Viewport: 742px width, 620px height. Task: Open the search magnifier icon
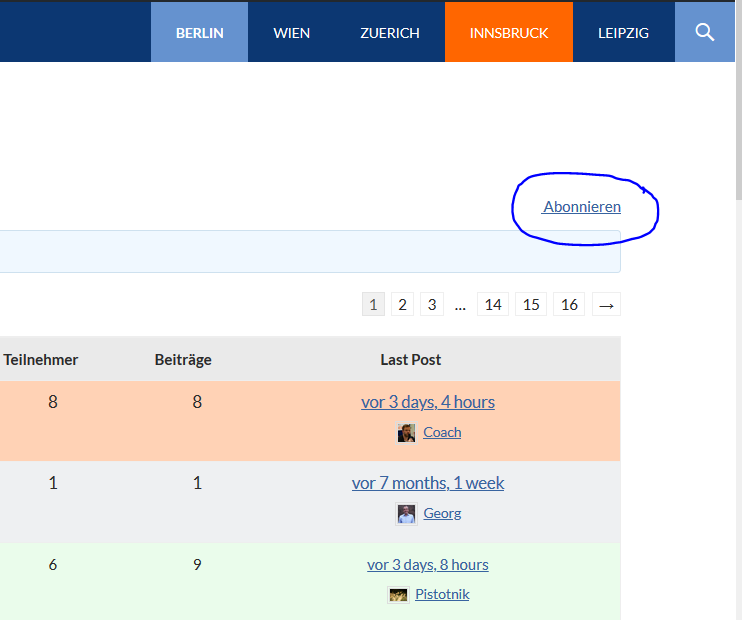click(x=705, y=32)
